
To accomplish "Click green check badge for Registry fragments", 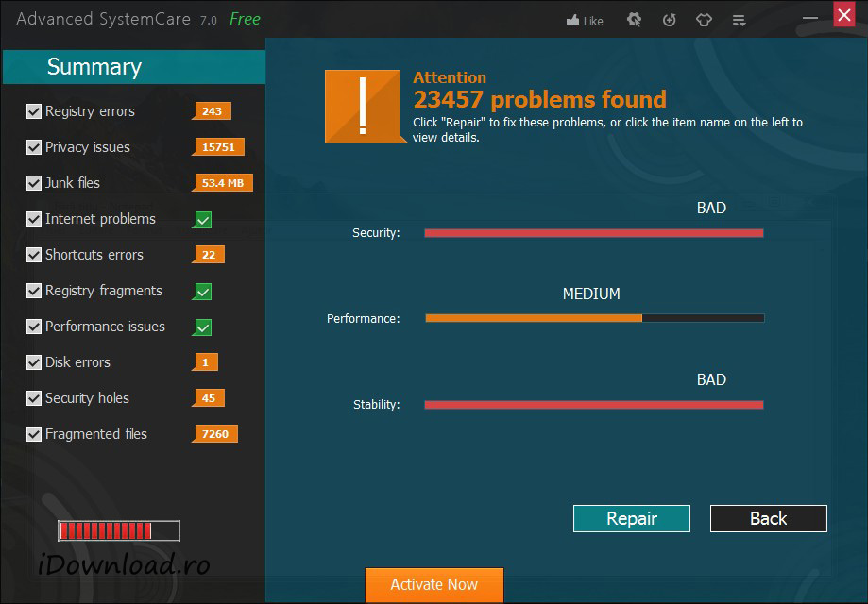I will (x=203, y=292).
